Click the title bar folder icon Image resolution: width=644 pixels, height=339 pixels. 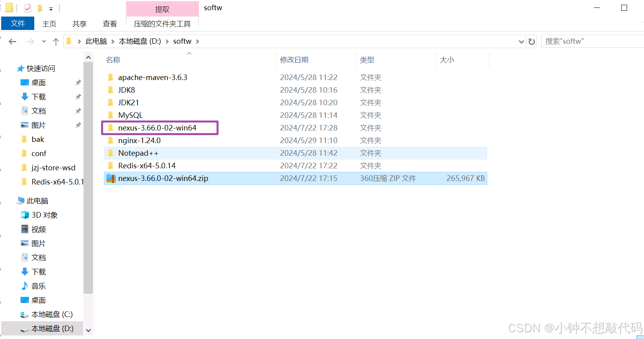click(x=9, y=7)
